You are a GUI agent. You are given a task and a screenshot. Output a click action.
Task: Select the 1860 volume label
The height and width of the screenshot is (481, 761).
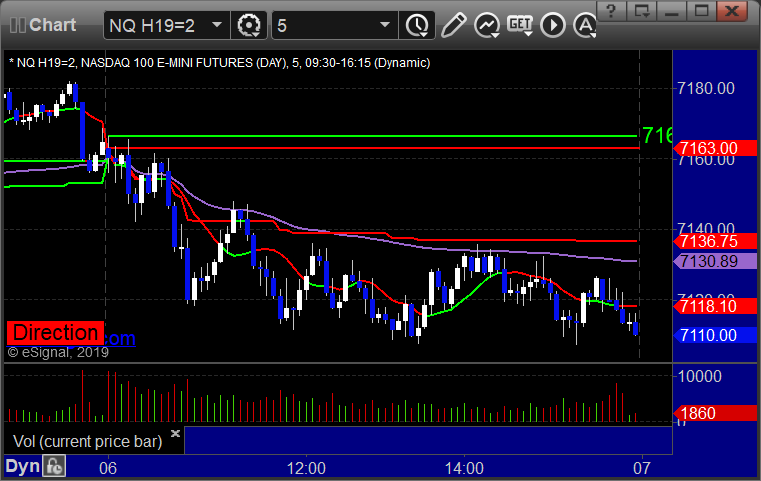click(x=715, y=413)
